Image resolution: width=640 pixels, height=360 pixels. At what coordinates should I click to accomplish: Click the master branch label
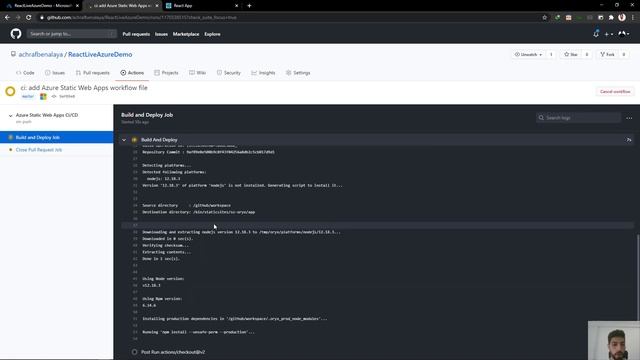pyautogui.click(x=28, y=96)
